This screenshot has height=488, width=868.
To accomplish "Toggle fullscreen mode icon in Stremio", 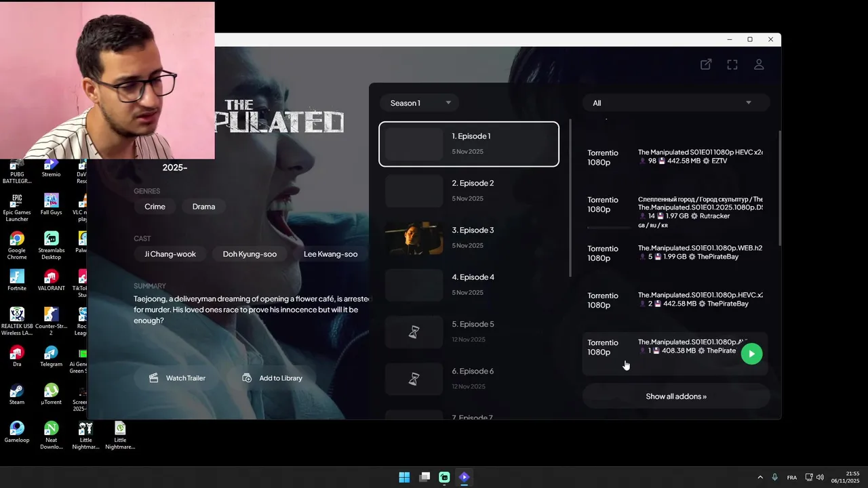I will tap(732, 64).
